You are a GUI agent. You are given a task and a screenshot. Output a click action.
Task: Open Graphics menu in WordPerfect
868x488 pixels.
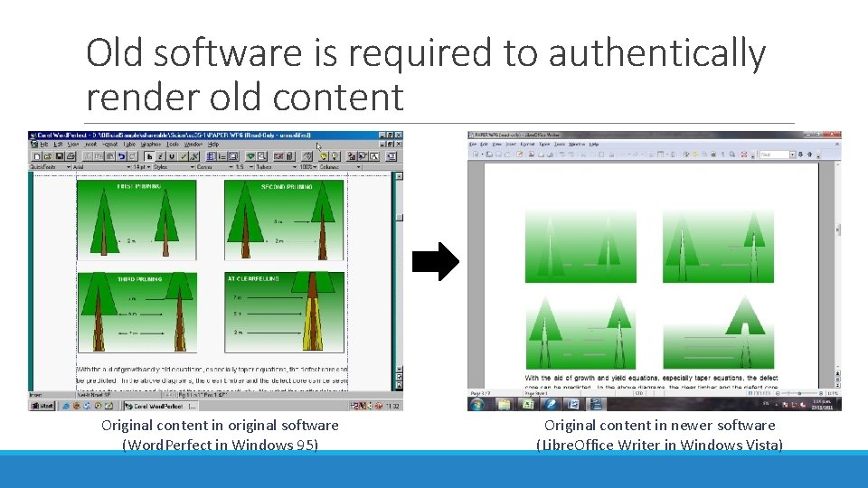point(151,145)
